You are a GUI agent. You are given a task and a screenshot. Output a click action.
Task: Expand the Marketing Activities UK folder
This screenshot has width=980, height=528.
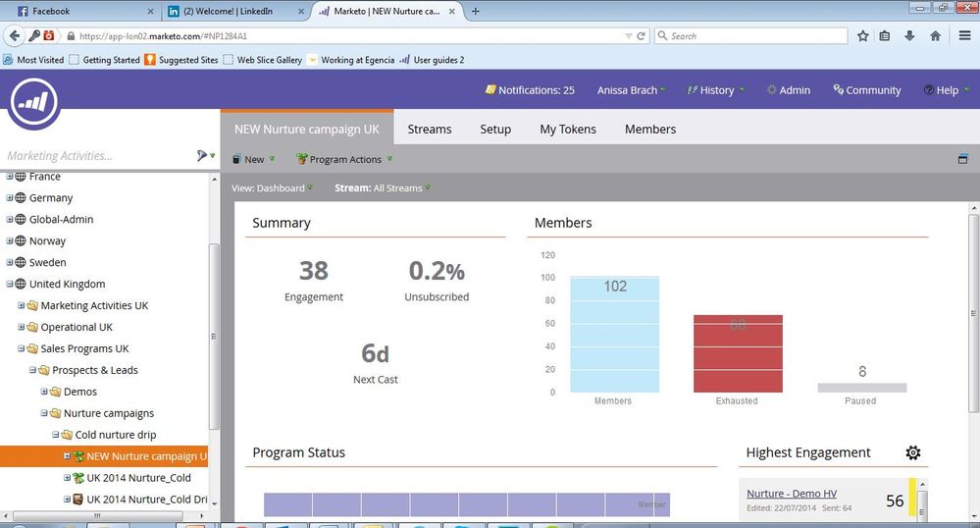(22, 305)
